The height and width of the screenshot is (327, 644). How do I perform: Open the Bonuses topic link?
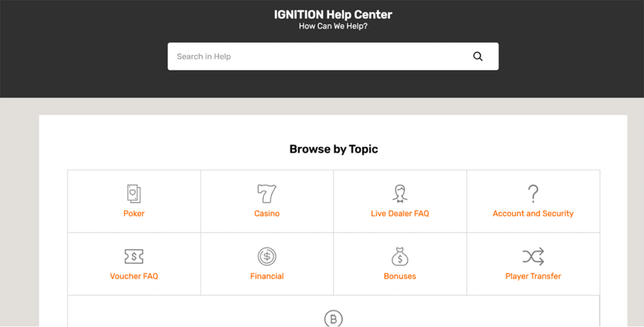[399, 276]
